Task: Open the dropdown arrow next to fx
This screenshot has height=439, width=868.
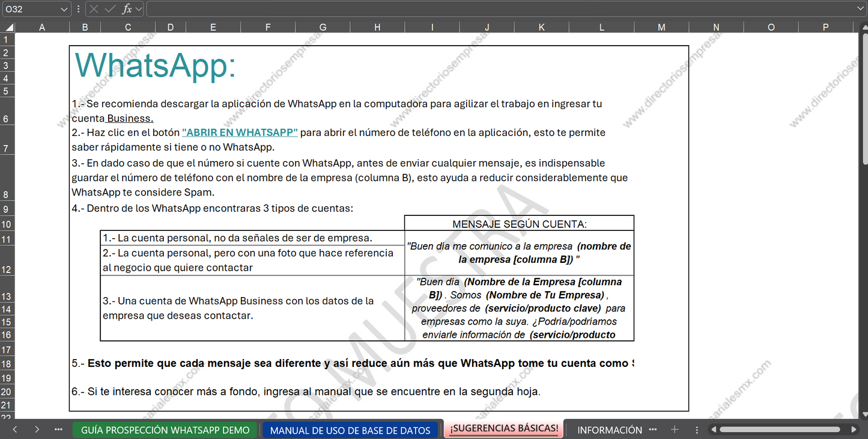Action: (x=139, y=9)
